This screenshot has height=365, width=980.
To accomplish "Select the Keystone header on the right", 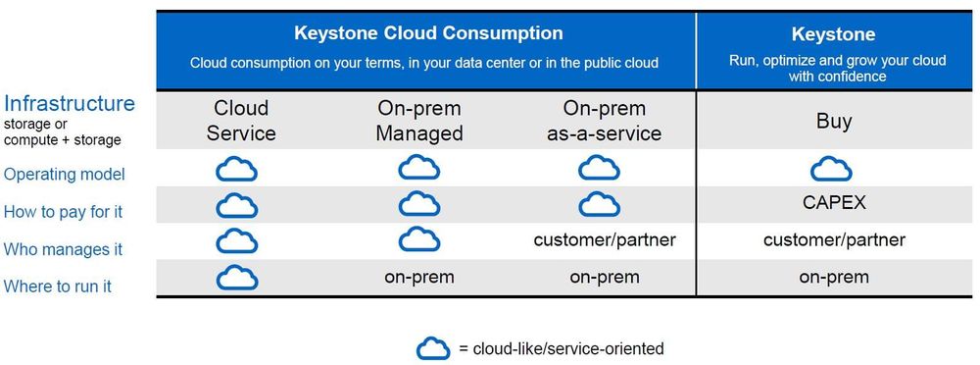I will 834,33.
